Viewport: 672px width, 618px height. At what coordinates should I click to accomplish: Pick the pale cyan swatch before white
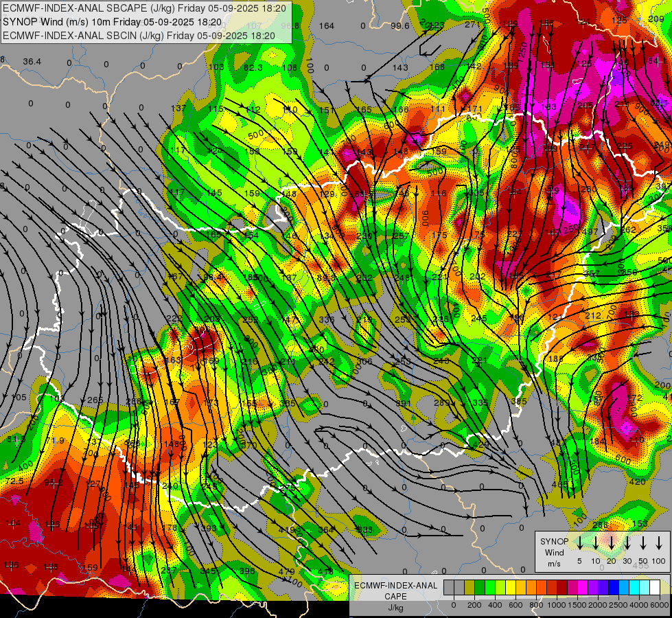[x=645, y=587]
